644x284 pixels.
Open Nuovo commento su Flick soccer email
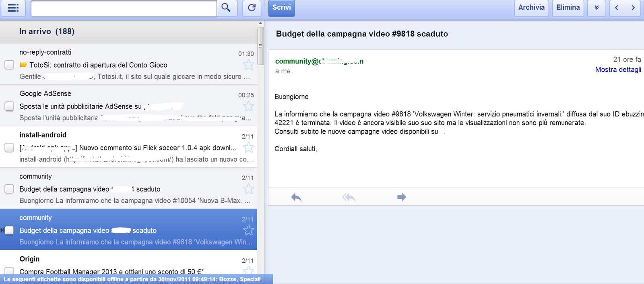point(128,148)
